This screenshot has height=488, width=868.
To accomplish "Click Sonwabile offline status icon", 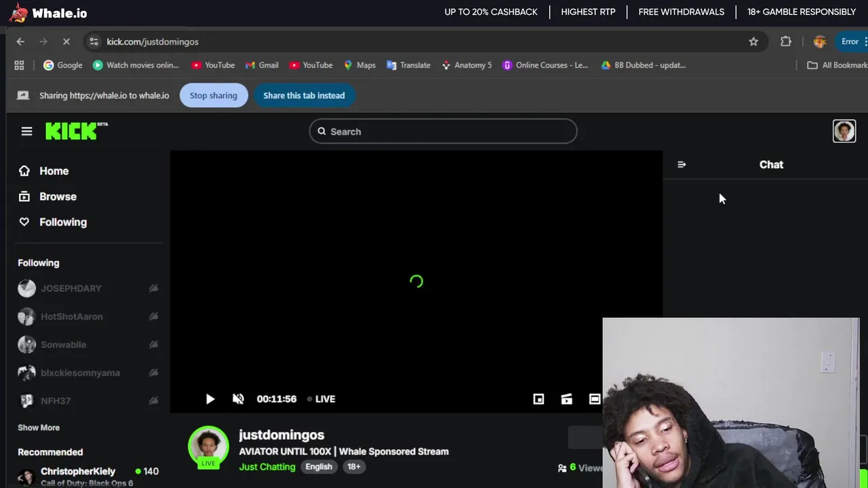I will coord(153,344).
